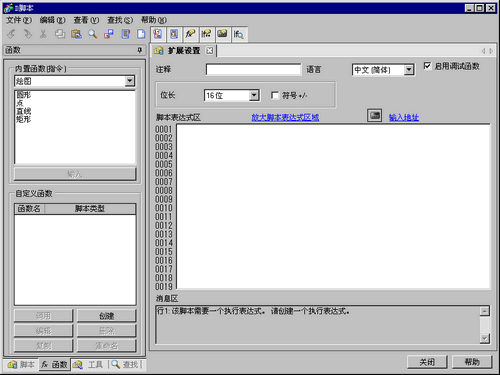Click the address keypad icon beside 输入地址
The width and height of the screenshot is (500, 375).
point(375,116)
